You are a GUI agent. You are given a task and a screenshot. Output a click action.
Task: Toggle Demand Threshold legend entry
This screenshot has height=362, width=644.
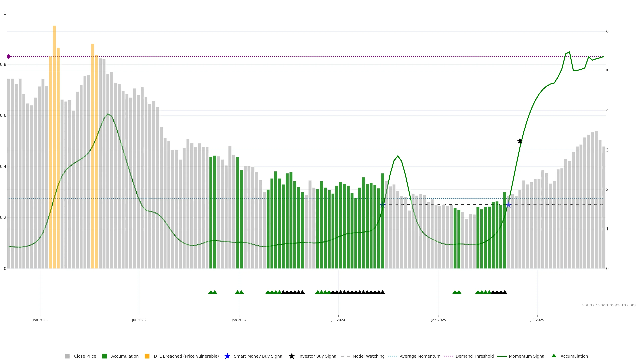(x=474, y=356)
